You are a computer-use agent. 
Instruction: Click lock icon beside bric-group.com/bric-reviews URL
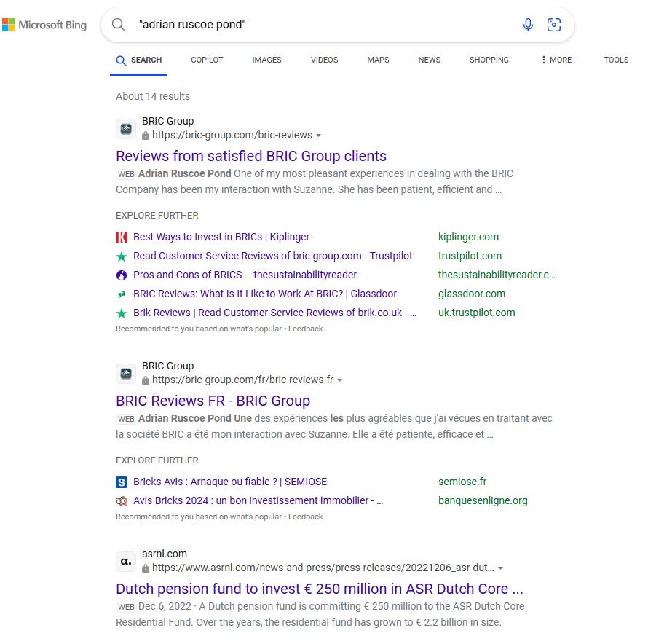(146, 136)
